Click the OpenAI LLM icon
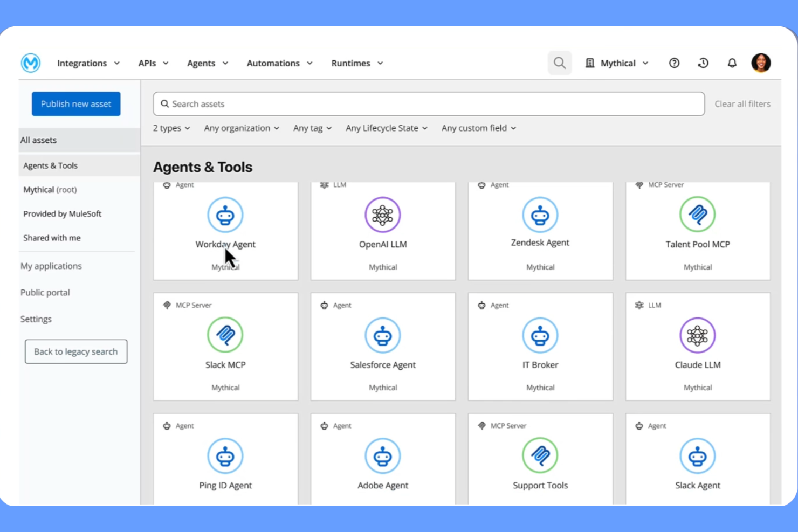Viewport: 798px width, 532px height. (x=383, y=215)
